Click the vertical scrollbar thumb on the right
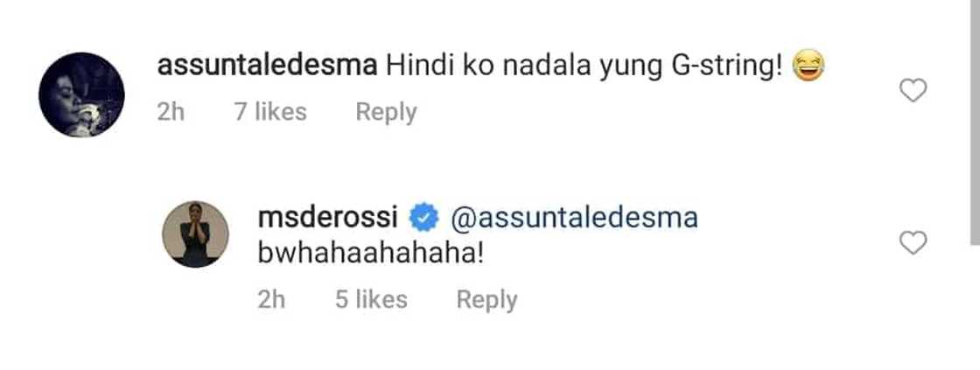980x370 pixels. pos(974,122)
